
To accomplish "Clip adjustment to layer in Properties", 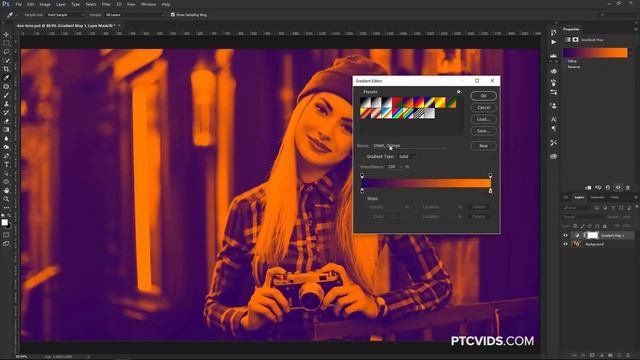I will click(588, 187).
